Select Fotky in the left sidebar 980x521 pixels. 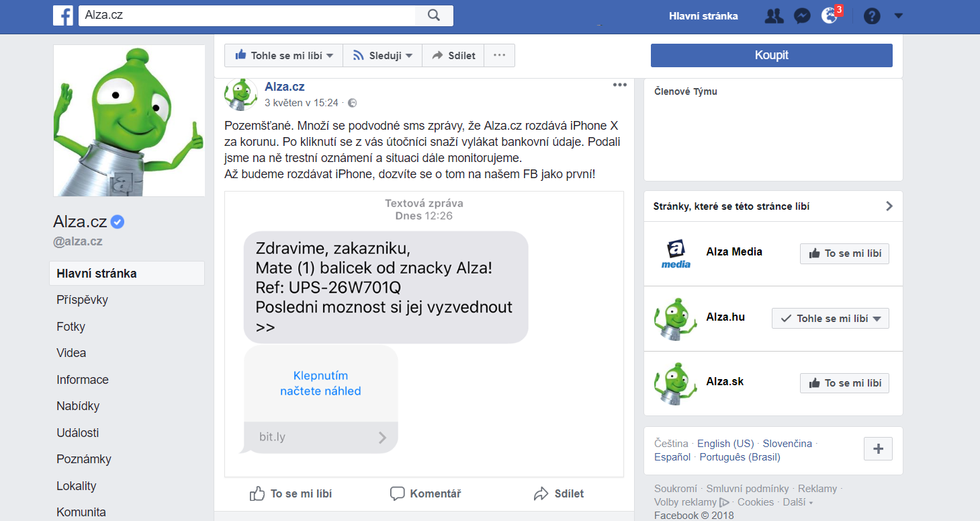coord(71,327)
